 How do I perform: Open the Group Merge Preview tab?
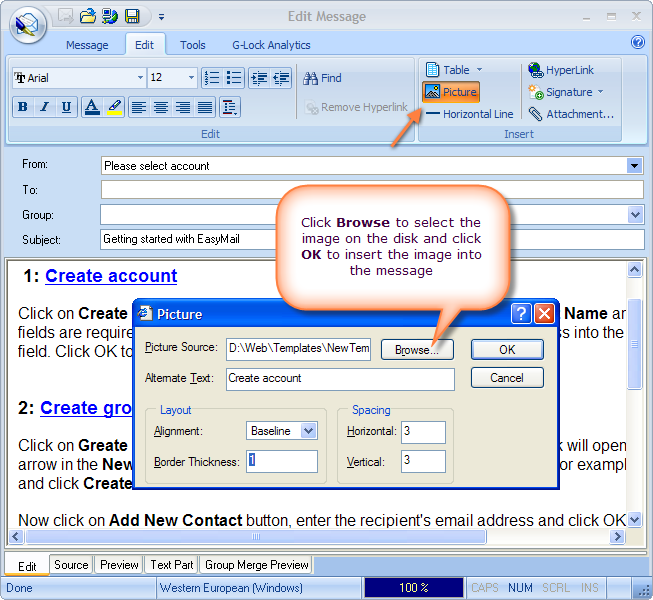[x=257, y=565]
